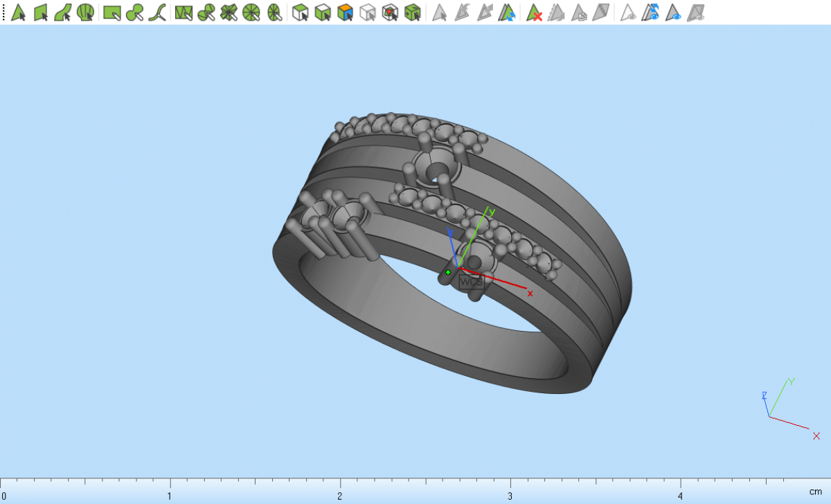Select the curved line marking tool

(x=158, y=12)
